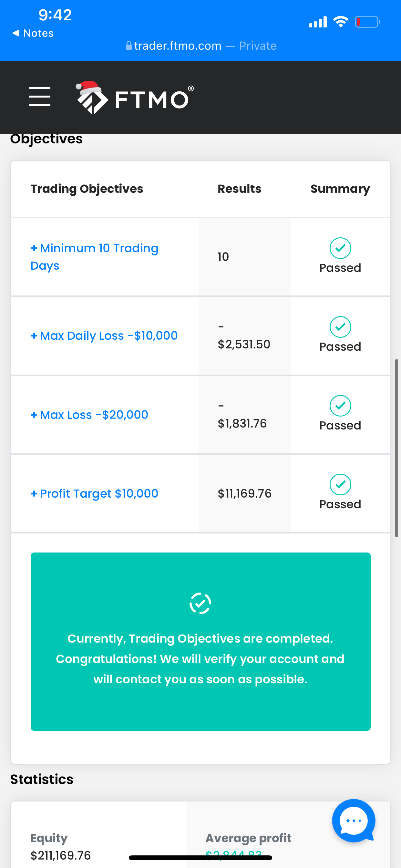Tap the Max Loss passed checkmark
The height and width of the screenshot is (868, 401).
[340, 406]
